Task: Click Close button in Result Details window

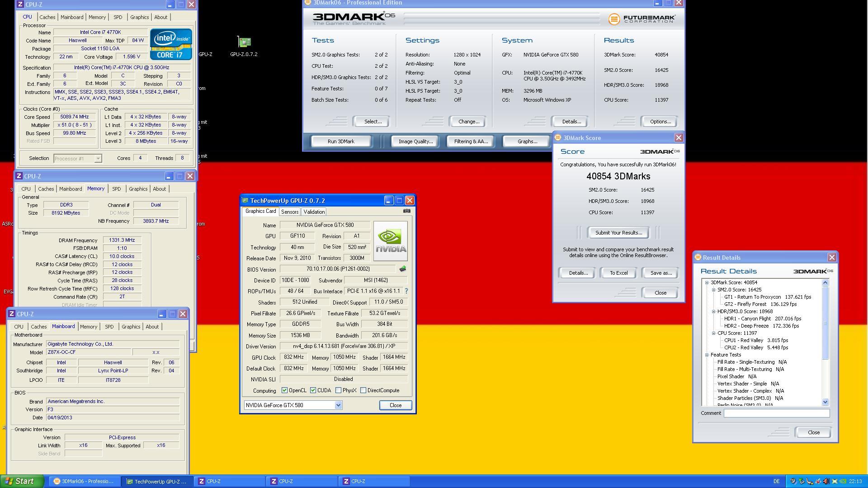Action: 813,432
